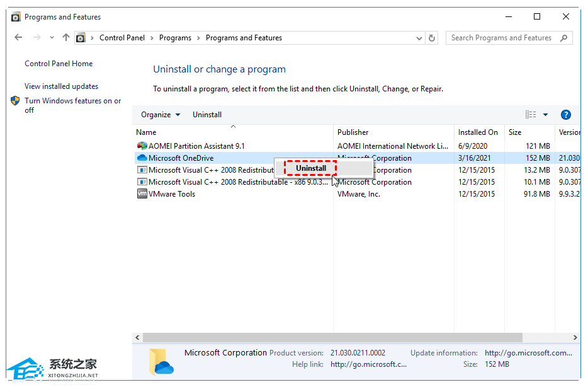Screen dimensions: 588x387
Task: Click the Search Programs and Features field
Action: tap(501, 38)
